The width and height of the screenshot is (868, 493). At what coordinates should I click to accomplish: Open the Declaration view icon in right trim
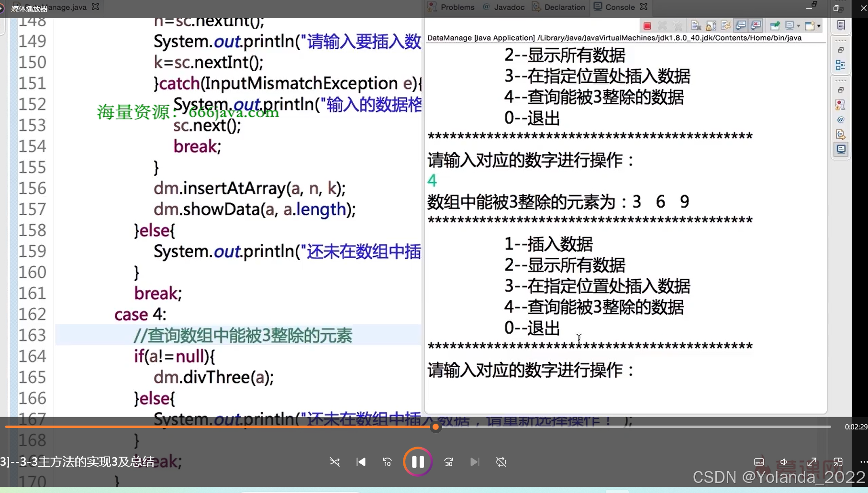tap(841, 134)
